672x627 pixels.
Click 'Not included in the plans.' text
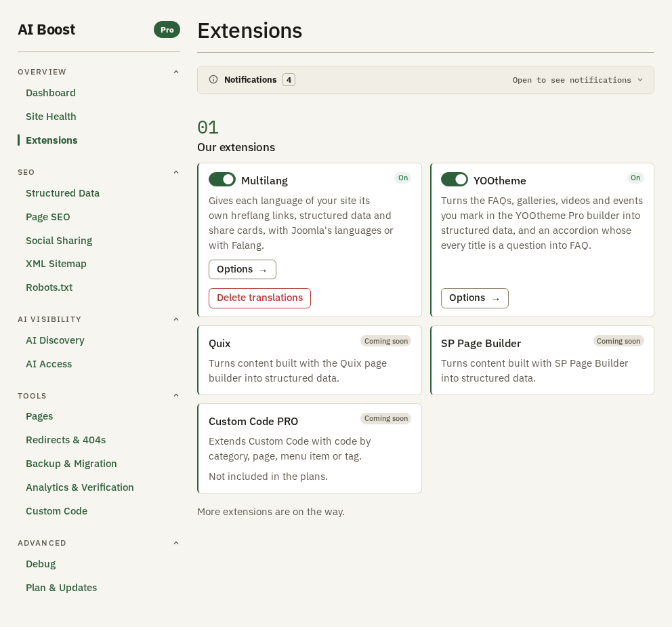click(268, 477)
